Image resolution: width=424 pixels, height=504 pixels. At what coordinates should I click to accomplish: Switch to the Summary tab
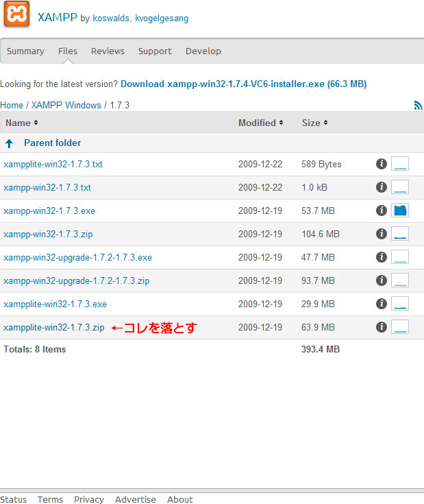click(x=25, y=51)
